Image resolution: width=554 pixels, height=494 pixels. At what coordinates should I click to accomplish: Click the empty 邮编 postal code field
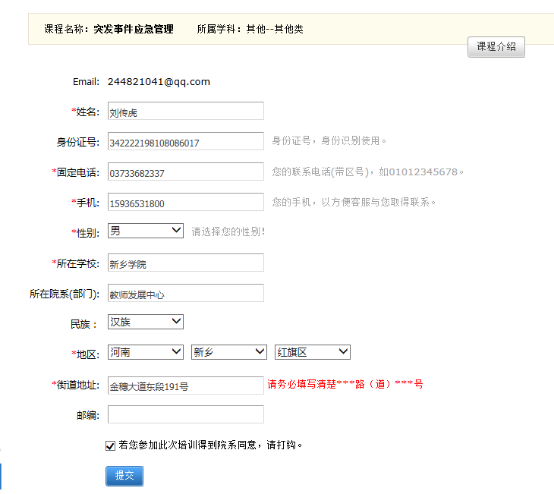click(186, 414)
